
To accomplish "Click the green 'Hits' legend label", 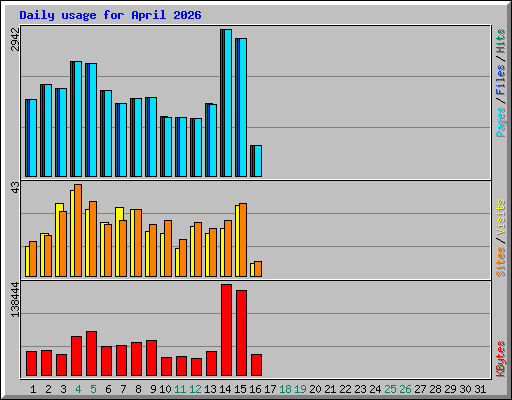I will point(501,41).
